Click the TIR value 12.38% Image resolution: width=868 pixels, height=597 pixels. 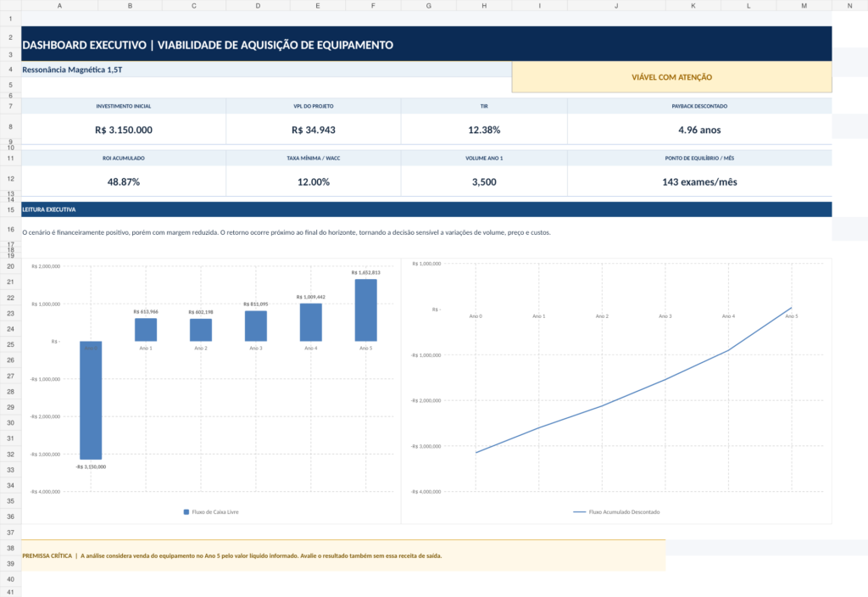point(484,130)
